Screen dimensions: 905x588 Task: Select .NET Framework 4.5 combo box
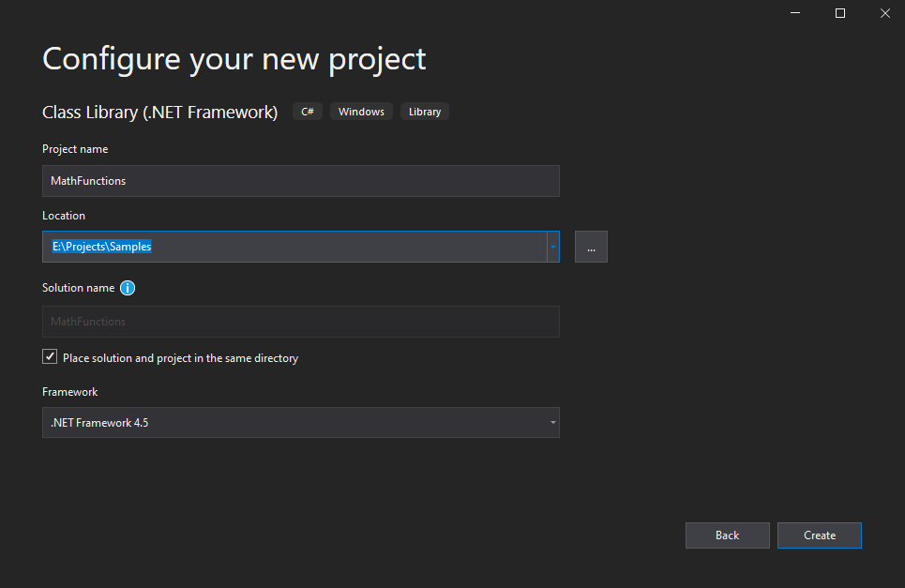300,422
